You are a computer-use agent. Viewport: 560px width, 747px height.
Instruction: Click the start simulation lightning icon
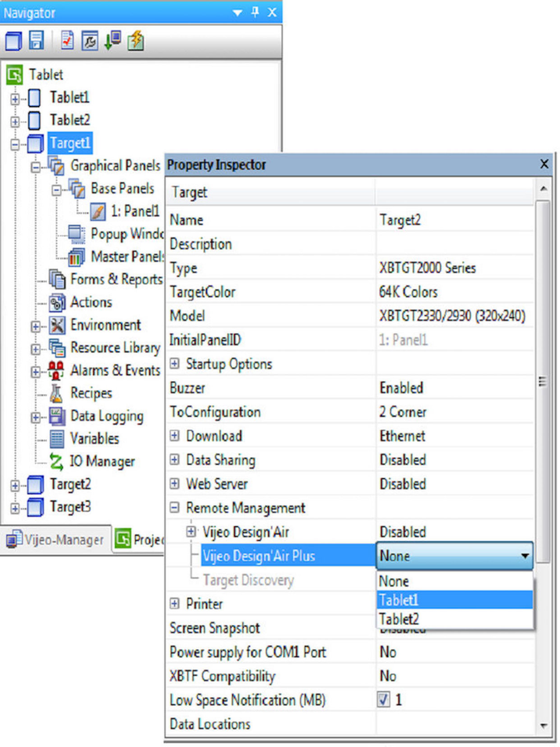click(136, 40)
